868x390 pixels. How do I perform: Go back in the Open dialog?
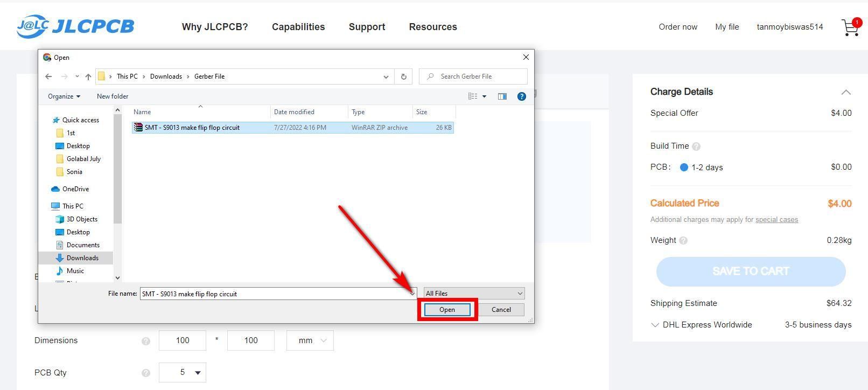pyautogui.click(x=48, y=76)
